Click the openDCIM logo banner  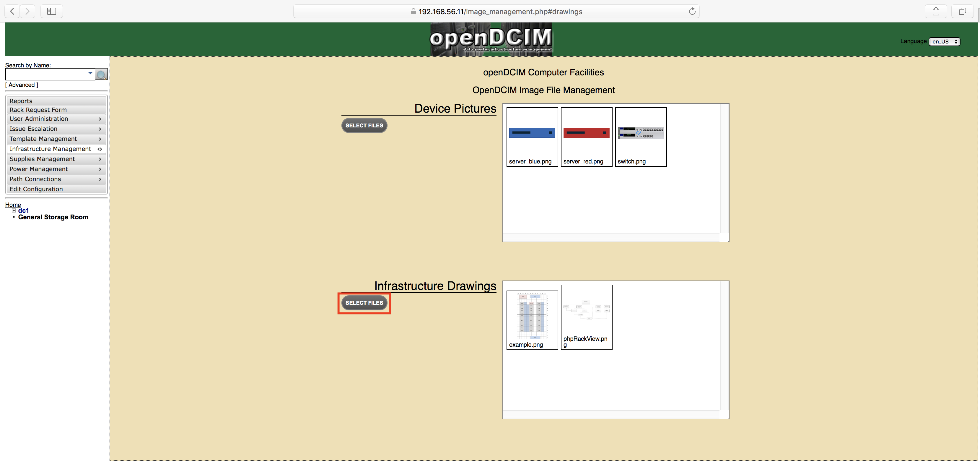[x=491, y=39]
